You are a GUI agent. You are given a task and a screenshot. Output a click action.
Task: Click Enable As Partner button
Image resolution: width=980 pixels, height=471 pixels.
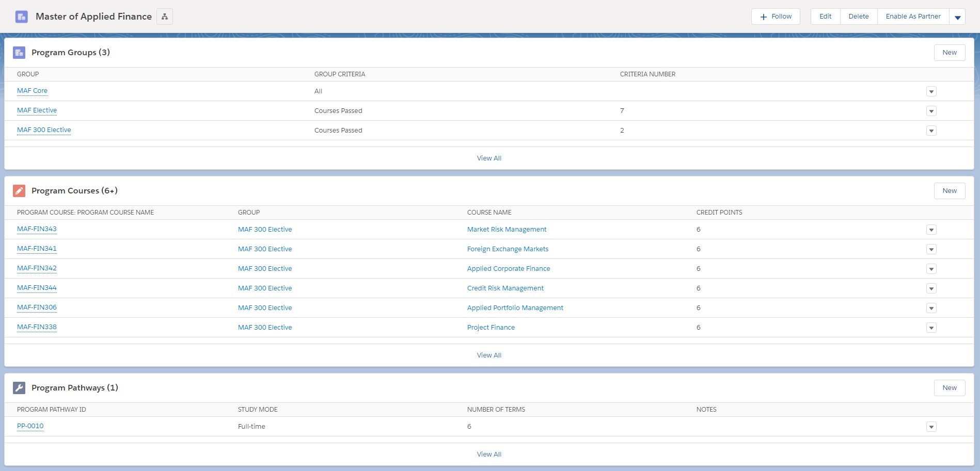click(x=913, y=17)
